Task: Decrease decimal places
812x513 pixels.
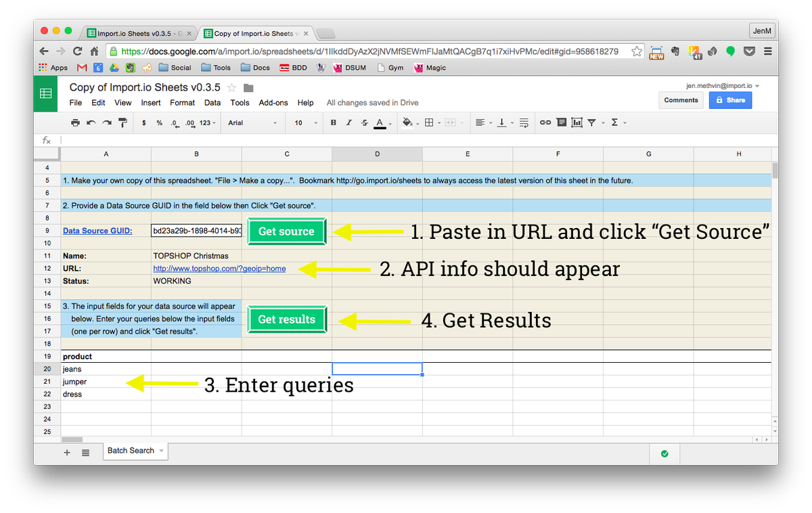Action: click(175, 123)
